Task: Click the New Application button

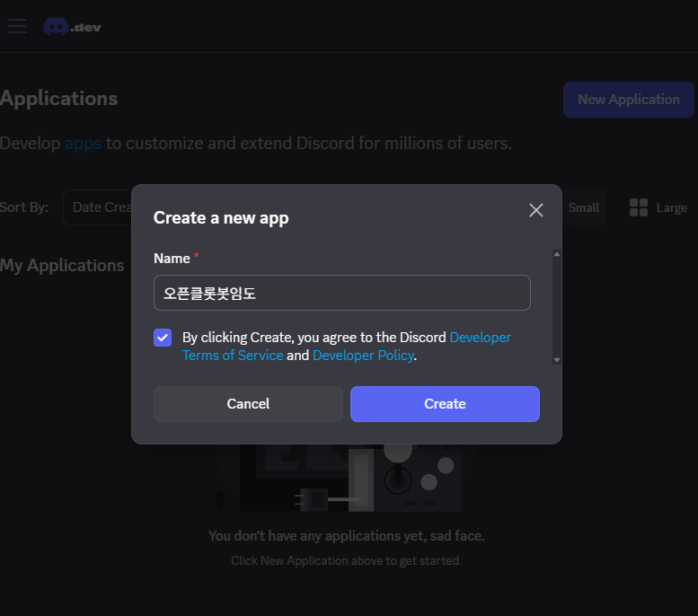Action: [629, 100]
